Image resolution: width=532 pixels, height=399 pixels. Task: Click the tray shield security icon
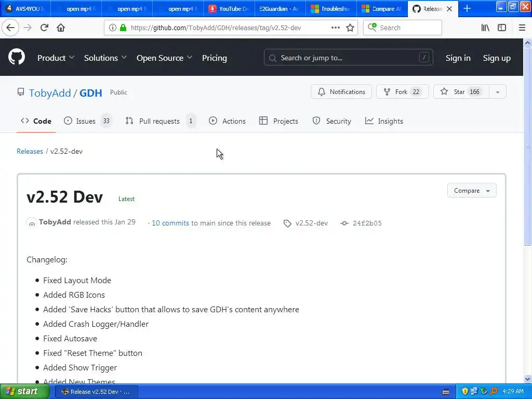point(465,391)
